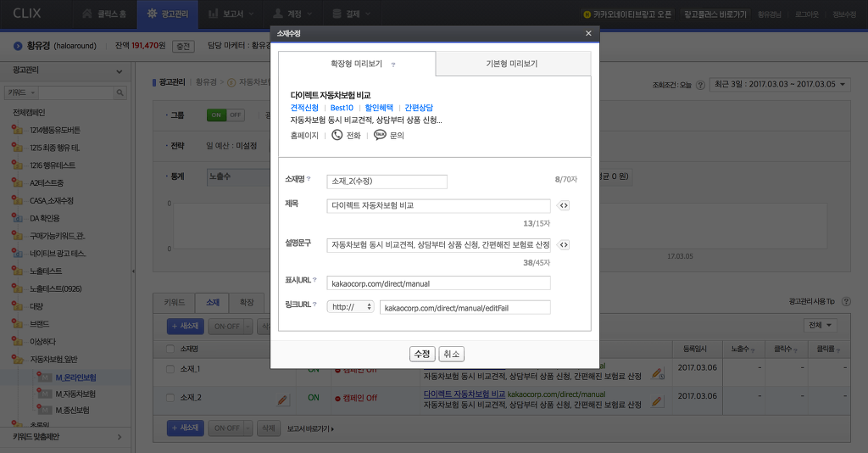Click the 카카오네이티브광고 오픈 link

627,14
